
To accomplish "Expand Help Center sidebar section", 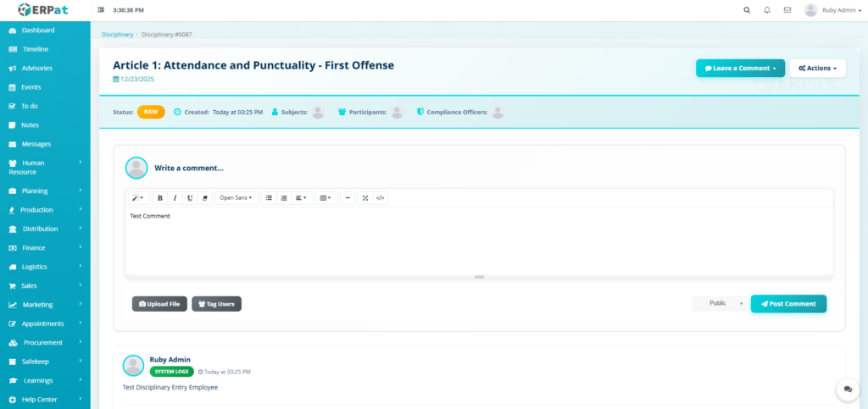I will pyautogui.click(x=45, y=399).
